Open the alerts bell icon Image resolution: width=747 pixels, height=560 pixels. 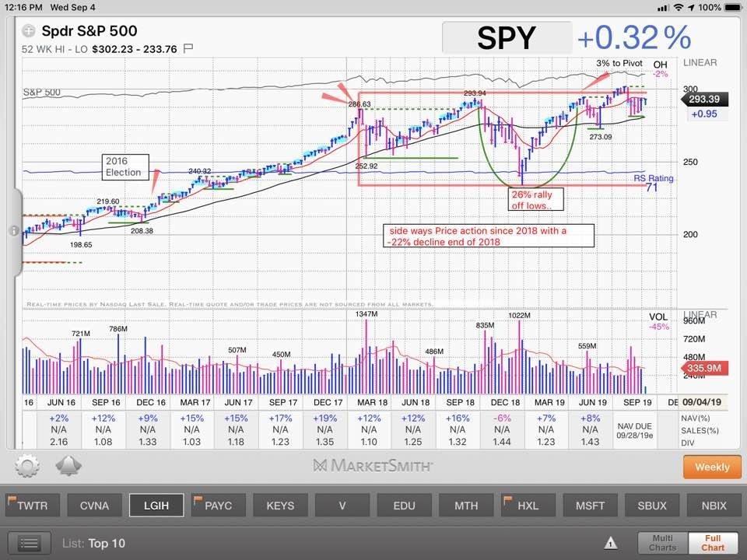coord(68,466)
